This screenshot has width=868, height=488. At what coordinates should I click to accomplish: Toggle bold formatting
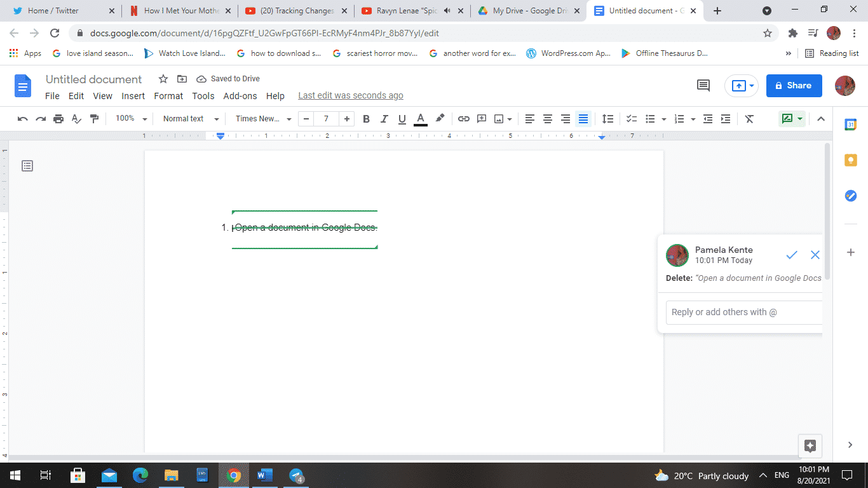pyautogui.click(x=366, y=119)
